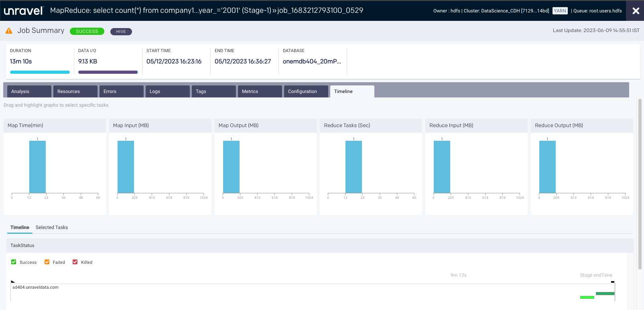The width and height of the screenshot is (644, 310).
Task: Click the Data I/O purple progress bar
Action: pyautogui.click(x=108, y=72)
